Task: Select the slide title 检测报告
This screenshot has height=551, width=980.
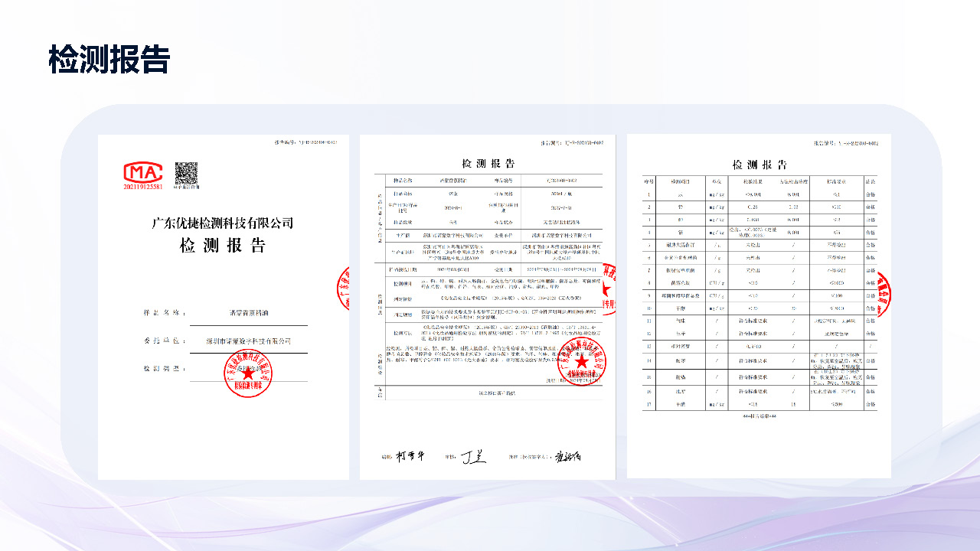Action: (109, 59)
